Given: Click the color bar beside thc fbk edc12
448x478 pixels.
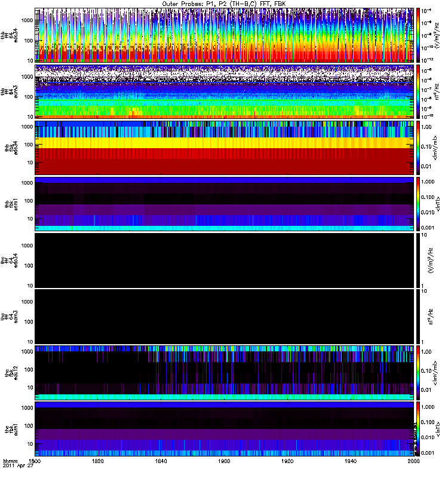Looking at the screenshot, I should (418, 372).
